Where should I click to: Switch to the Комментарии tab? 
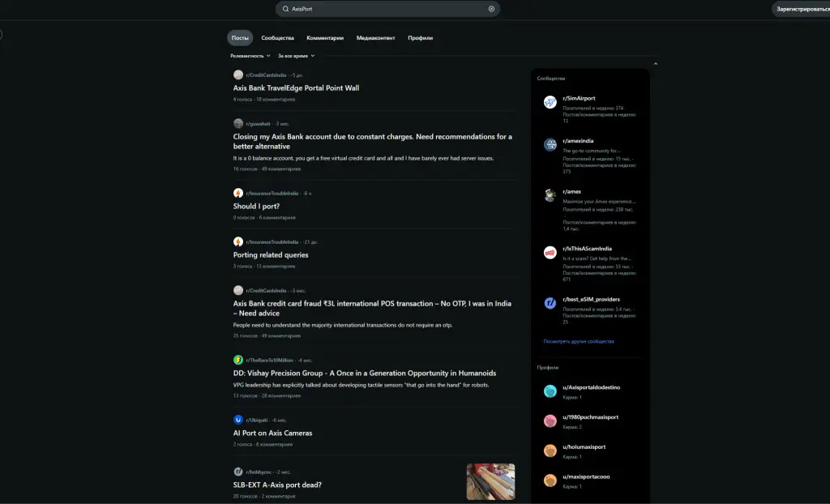point(325,37)
